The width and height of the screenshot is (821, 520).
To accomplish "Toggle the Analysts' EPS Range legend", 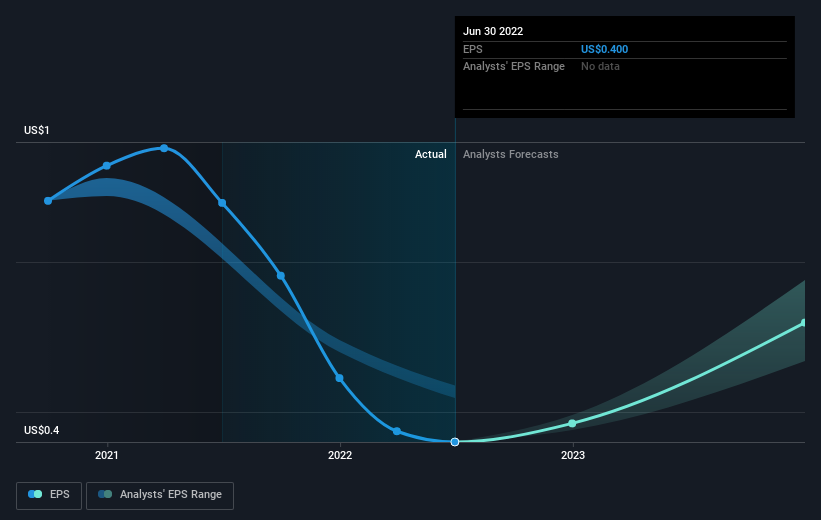I will pos(160,495).
